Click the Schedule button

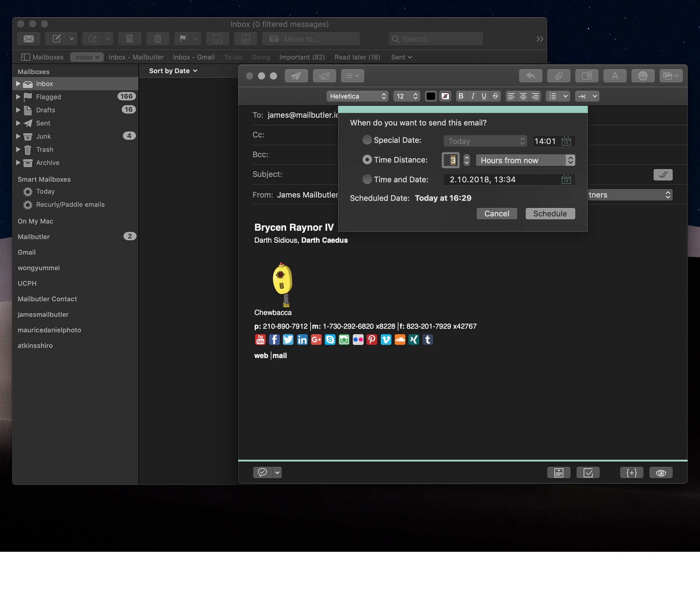pos(550,214)
